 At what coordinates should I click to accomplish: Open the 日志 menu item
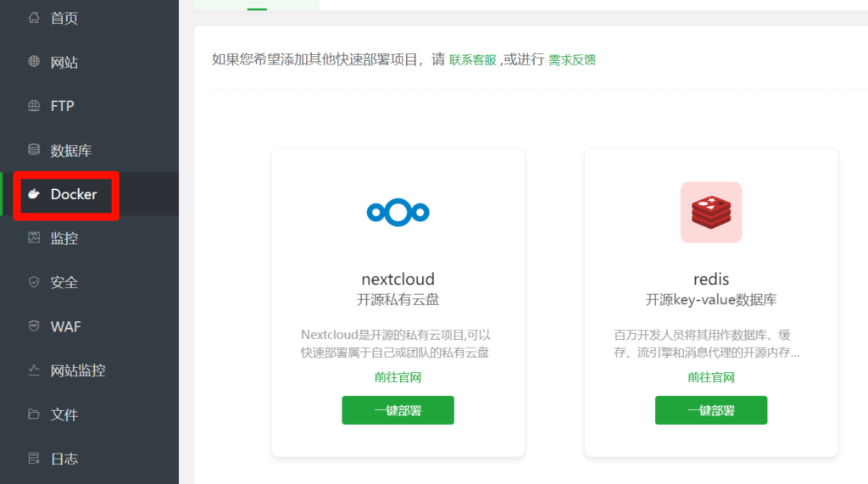coord(64,459)
